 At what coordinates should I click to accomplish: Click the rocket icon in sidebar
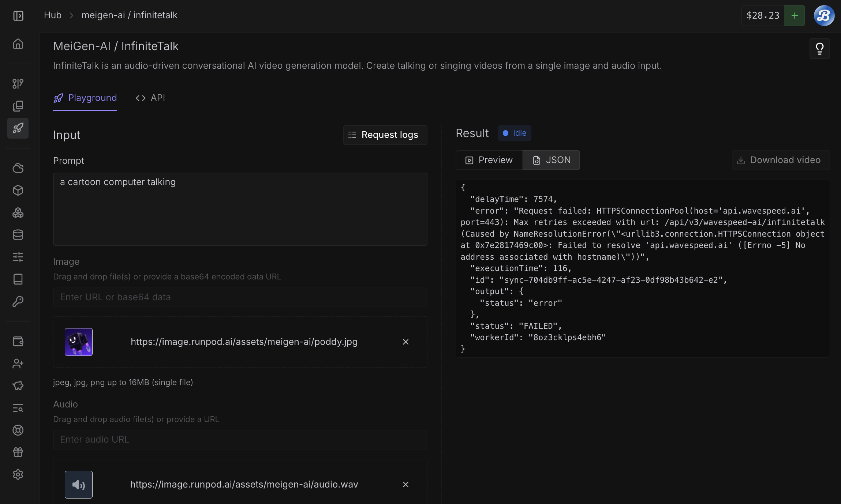[18, 128]
